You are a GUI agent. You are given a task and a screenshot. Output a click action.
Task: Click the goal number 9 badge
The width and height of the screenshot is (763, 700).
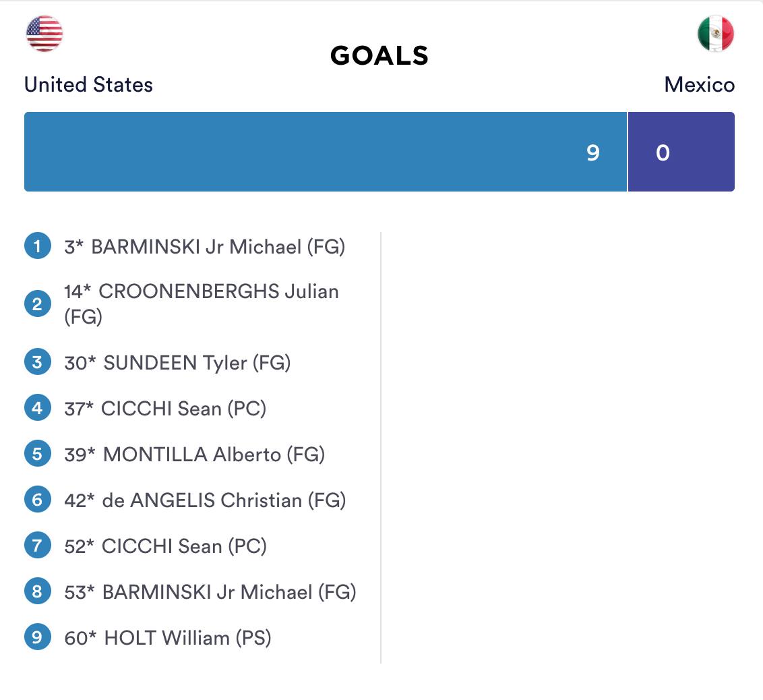[x=38, y=637]
